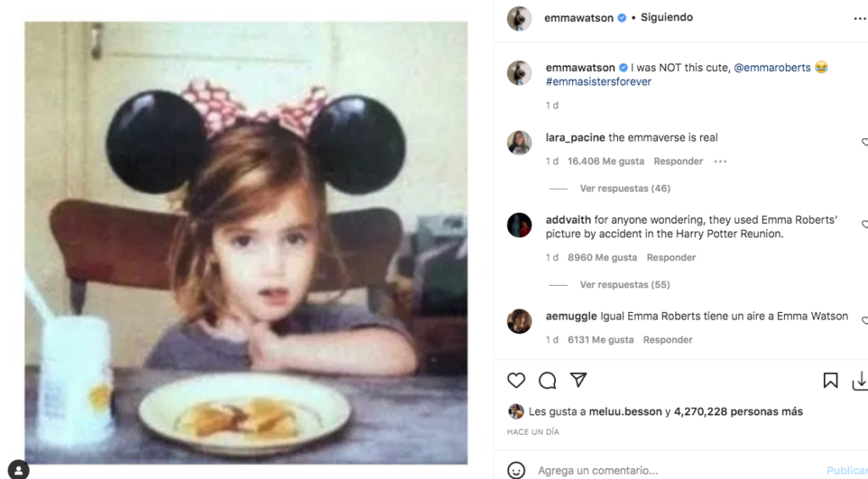Expand Ver respuestas (55) replies
Viewport: 868px width, 479px height.
click(625, 285)
